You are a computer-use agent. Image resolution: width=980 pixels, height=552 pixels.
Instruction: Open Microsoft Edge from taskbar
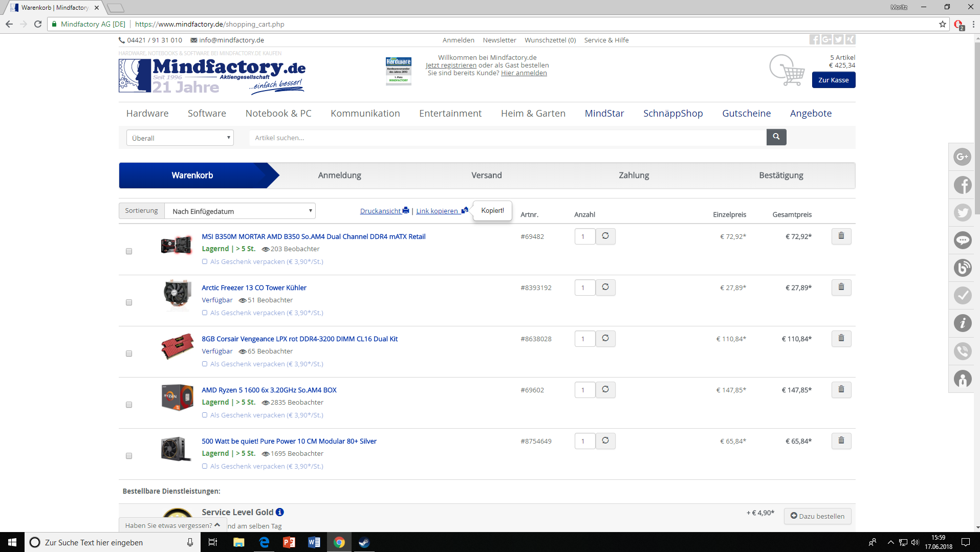[x=264, y=542]
